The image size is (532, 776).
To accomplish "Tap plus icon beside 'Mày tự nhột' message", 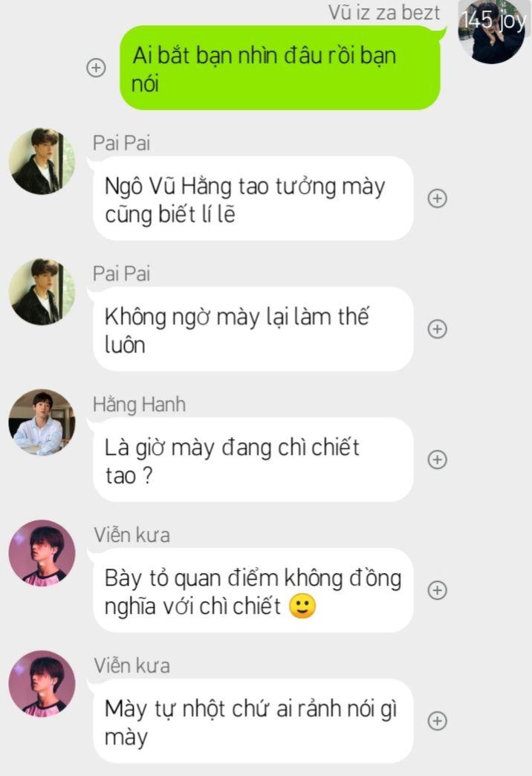I will [x=437, y=720].
